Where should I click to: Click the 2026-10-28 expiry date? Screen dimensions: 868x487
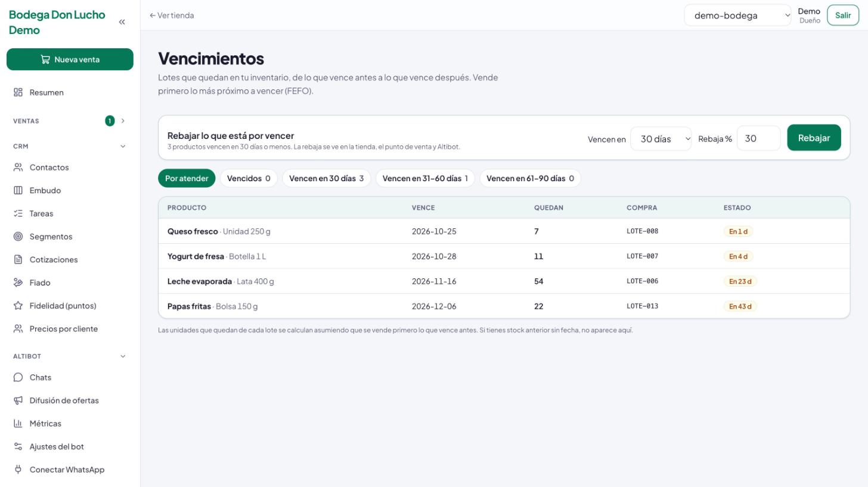[434, 256]
